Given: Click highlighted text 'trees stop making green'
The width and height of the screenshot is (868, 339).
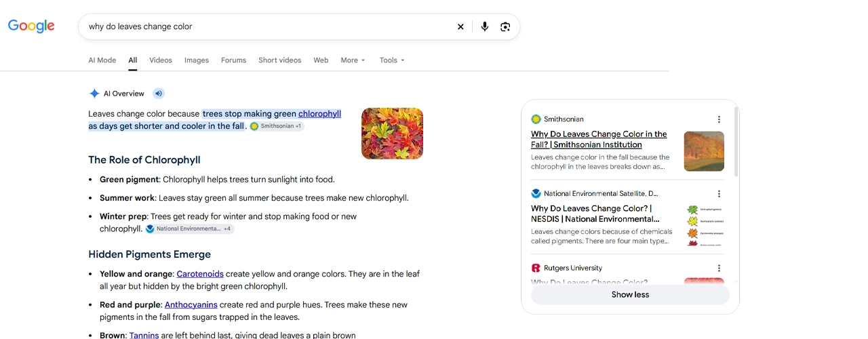Looking at the screenshot, I should [250, 114].
